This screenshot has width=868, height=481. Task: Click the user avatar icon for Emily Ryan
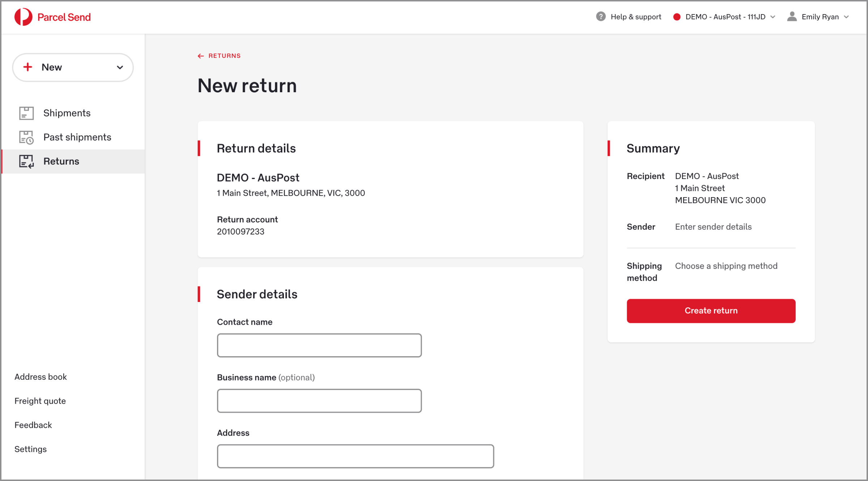(792, 17)
